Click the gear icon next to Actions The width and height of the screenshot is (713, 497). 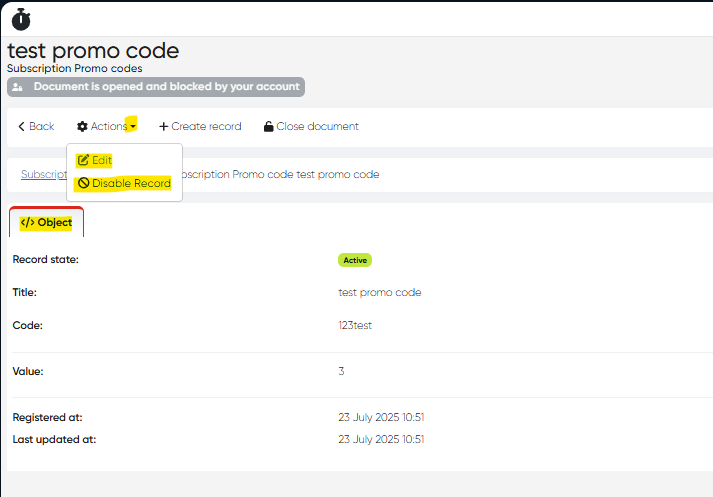[x=82, y=127]
